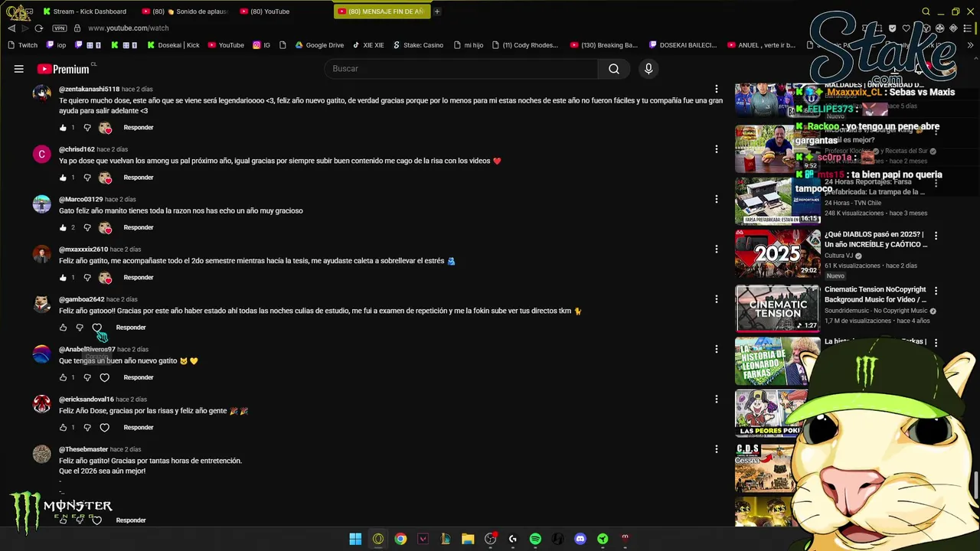Reply to @ericksandoval16 with Responder

pyautogui.click(x=139, y=427)
